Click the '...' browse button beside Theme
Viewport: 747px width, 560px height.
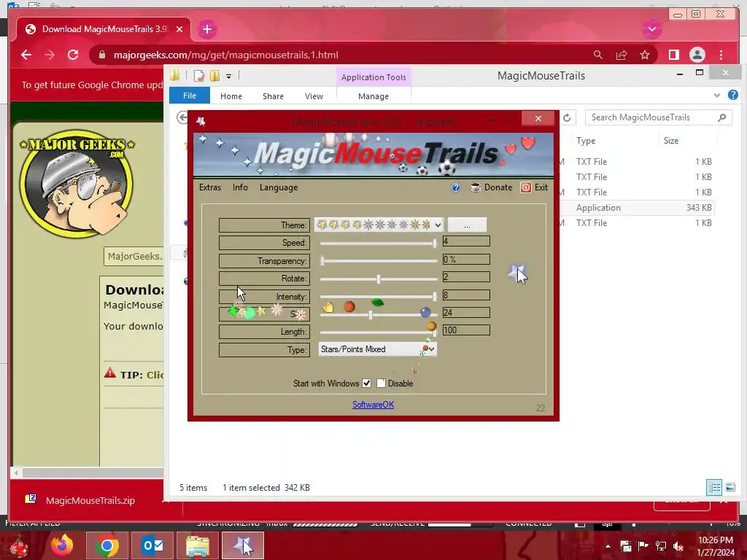[468, 225]
